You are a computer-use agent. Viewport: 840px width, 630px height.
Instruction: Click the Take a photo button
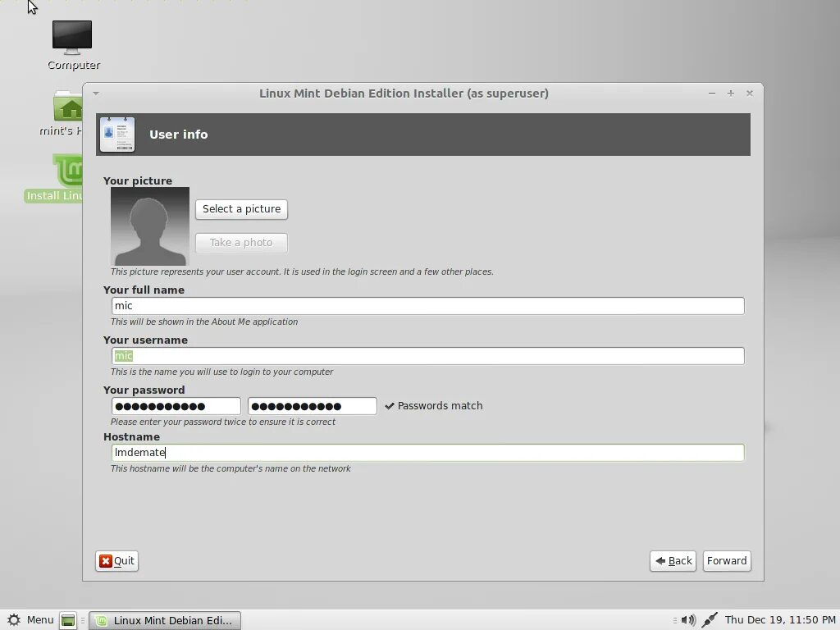click(x=242, y=243)
